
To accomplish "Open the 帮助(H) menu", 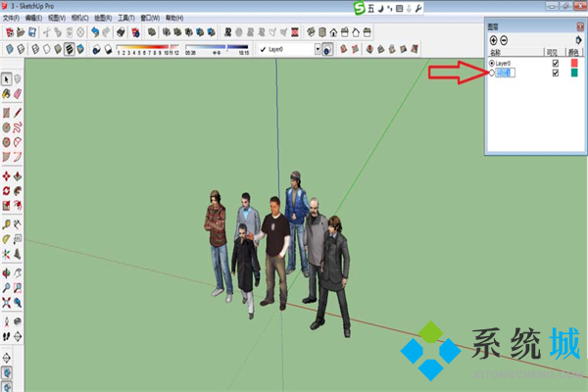I will pyautogui.click(x=174, y=18).
